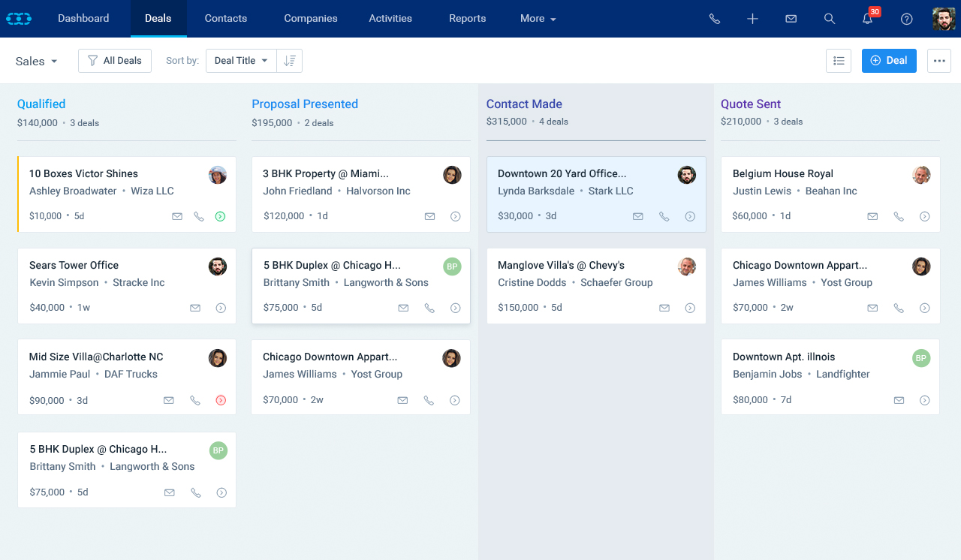Screen dimensions: 961x560
Task: Open the Deal Title sort dropdown
Action: [241, 61]
